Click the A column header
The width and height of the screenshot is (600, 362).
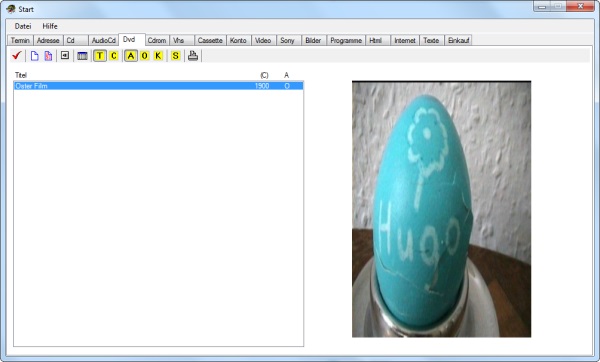coord(286,75)
